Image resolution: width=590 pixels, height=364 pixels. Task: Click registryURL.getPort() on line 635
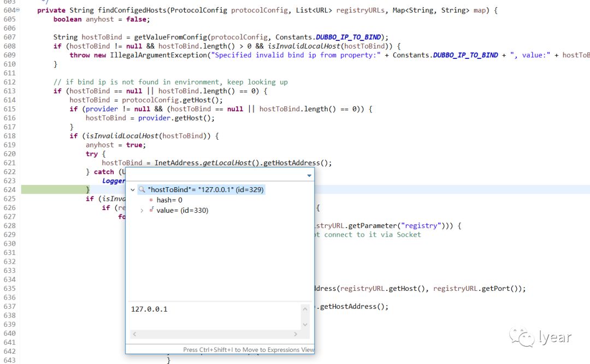pyautogui.click(x=476, y=289)
